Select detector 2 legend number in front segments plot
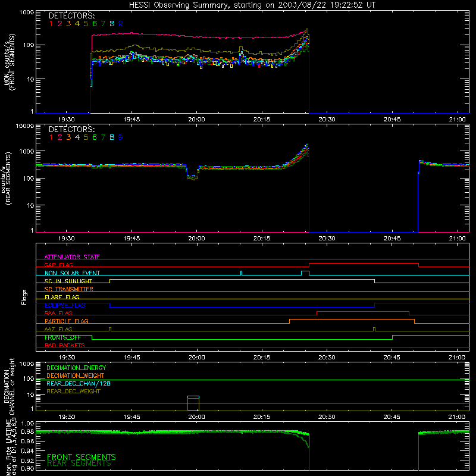 coord(60,24)
